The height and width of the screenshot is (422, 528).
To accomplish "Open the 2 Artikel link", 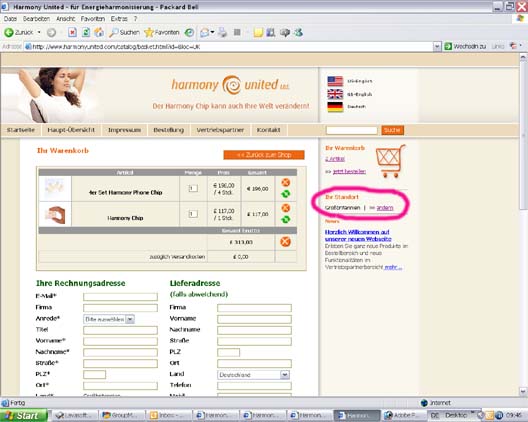I will coord(335,159).
